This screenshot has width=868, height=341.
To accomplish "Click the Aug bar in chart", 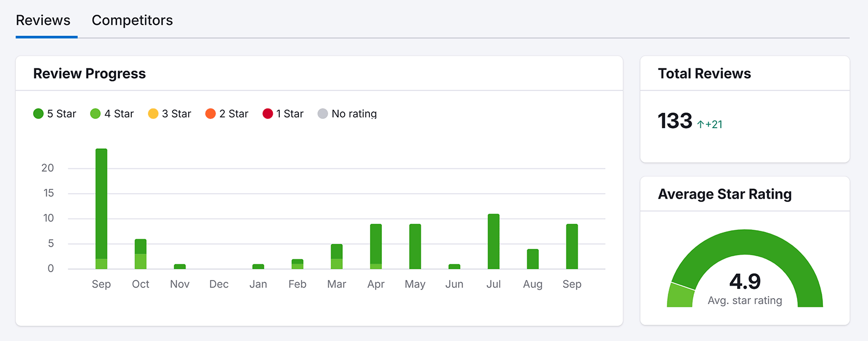I will 533,259.
